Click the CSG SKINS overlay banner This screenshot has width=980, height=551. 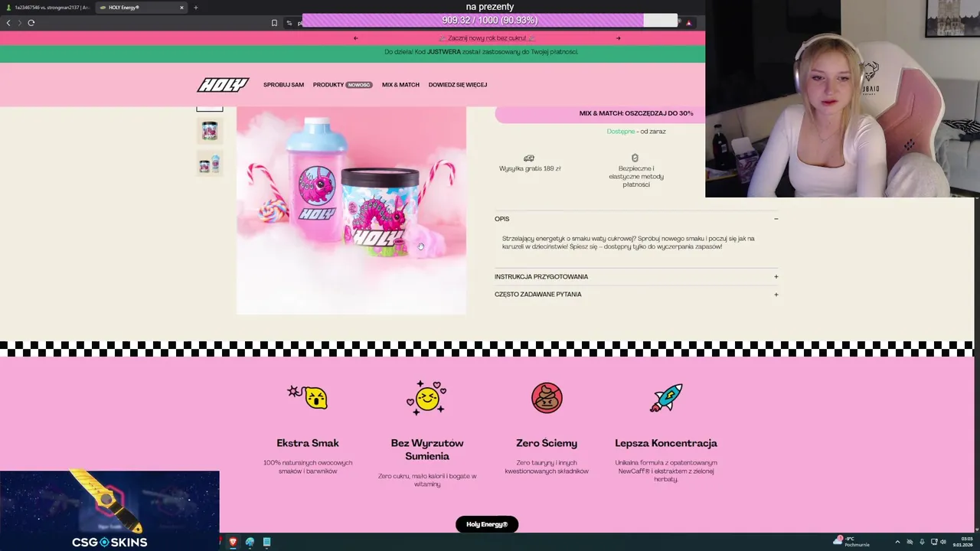[x=109, y=510]
